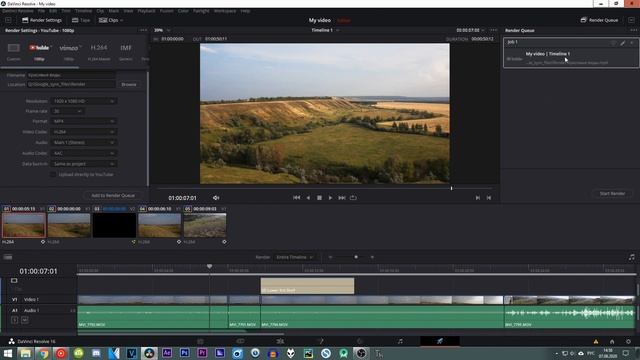Select clip 05 thumbnail
This screenshot has width=640, height=360.
tap(205, 225)
